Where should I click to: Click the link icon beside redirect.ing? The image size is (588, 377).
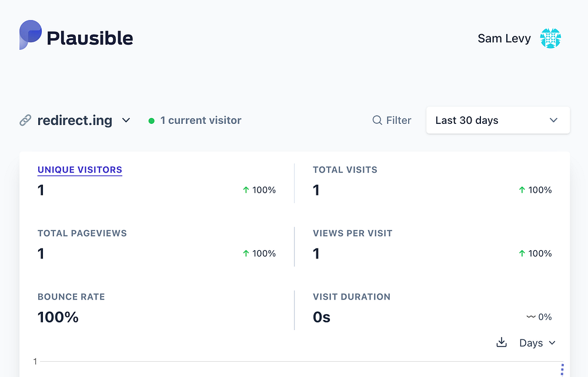pyautogui.click(x=25, y=120)
